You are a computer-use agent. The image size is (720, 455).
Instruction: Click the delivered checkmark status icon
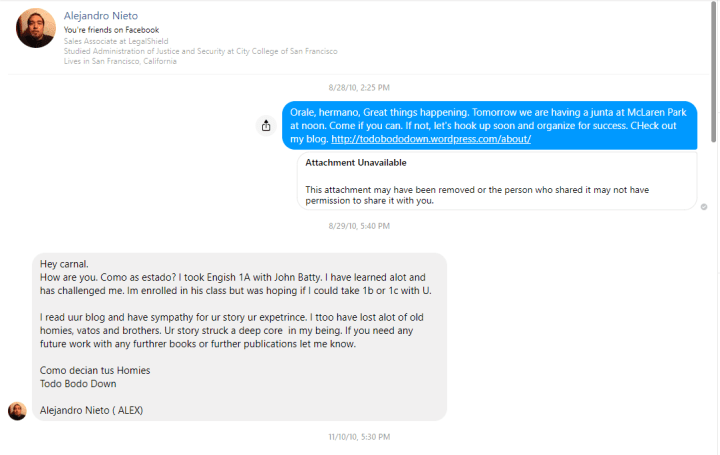(704, 207)
